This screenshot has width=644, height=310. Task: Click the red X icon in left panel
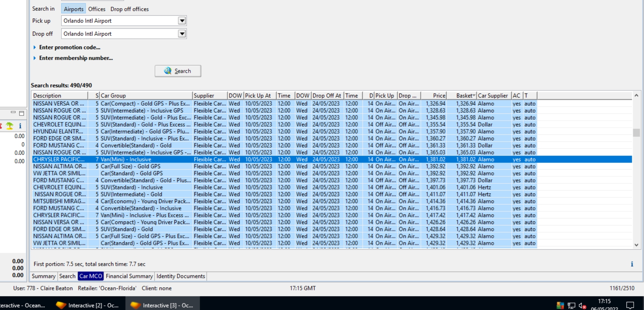click(1, 126)
